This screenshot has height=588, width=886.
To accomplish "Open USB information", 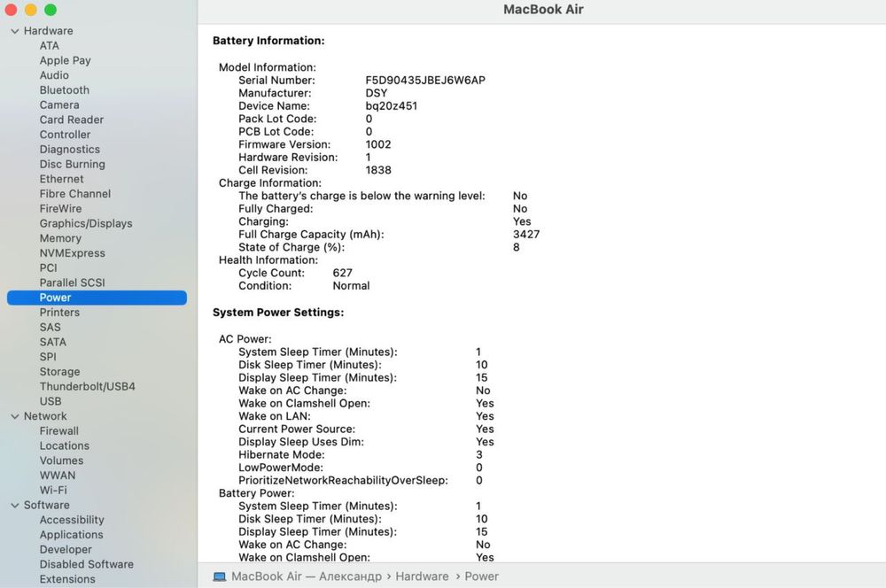I will point(51,401).
